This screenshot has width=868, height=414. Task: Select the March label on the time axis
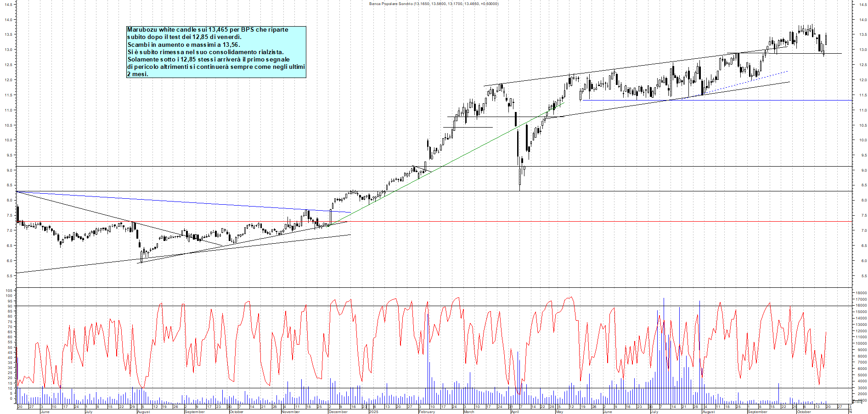coord(469,412)
